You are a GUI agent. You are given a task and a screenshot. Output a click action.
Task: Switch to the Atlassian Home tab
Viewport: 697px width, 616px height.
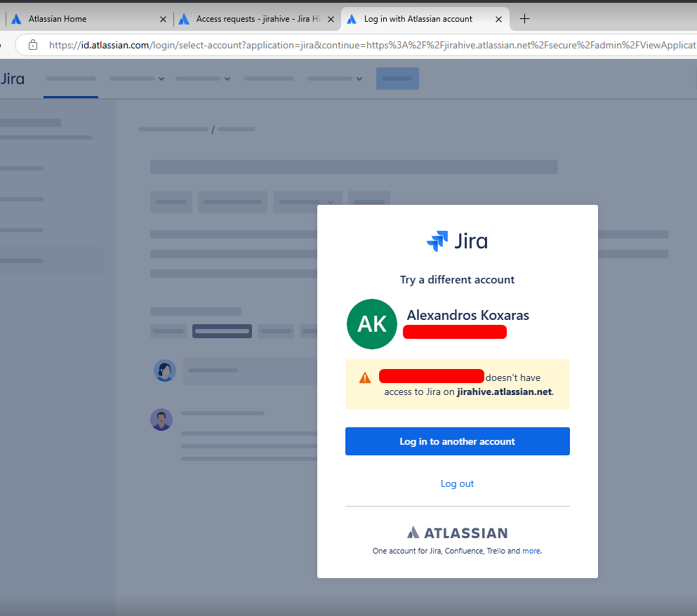[89, 19]
